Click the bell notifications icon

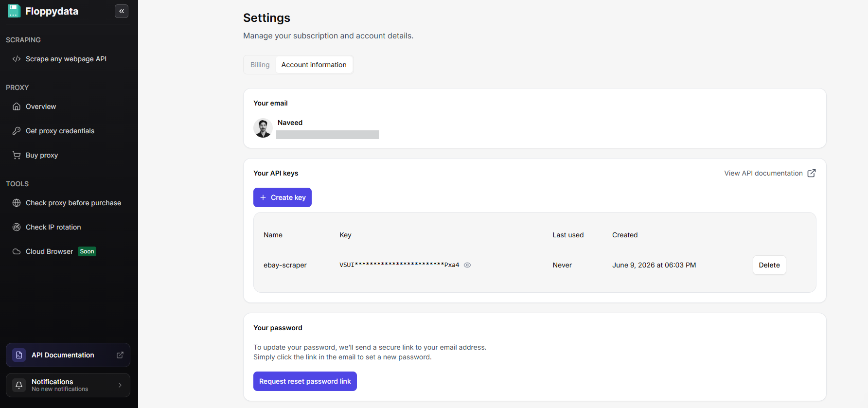click(19, 385)
